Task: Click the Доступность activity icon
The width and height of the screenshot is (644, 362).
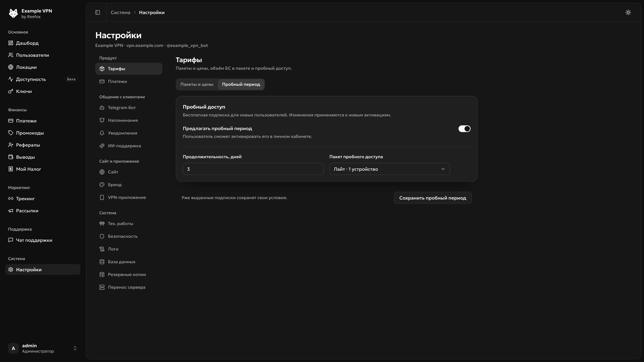Action: coord(11,79)
